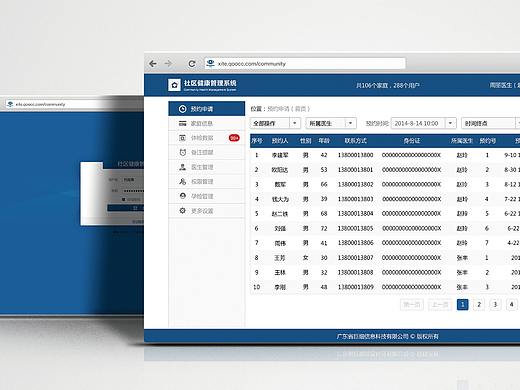The height and width of the screenshot is (390, 520).
Task: Click the 共106个家庭，288个用户 header text
Action: point(388,85)
